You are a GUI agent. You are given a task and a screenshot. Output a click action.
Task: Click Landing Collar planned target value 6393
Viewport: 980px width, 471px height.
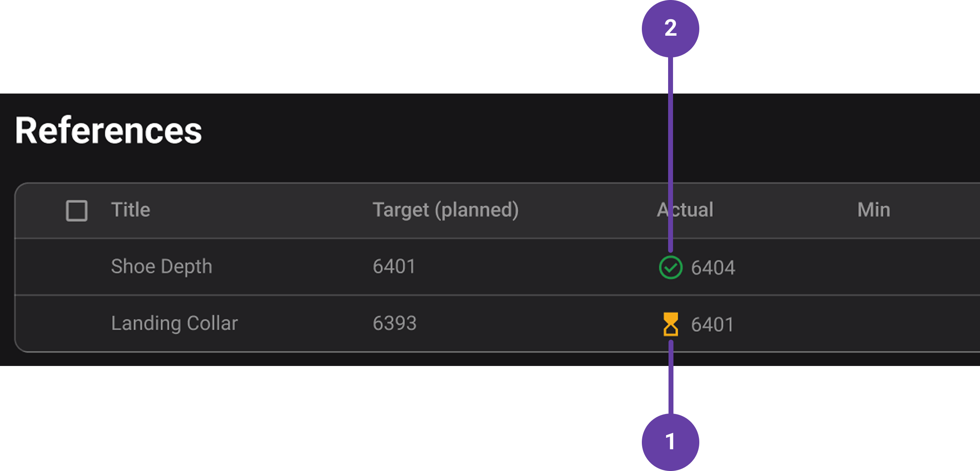click(x=395, y=323)
